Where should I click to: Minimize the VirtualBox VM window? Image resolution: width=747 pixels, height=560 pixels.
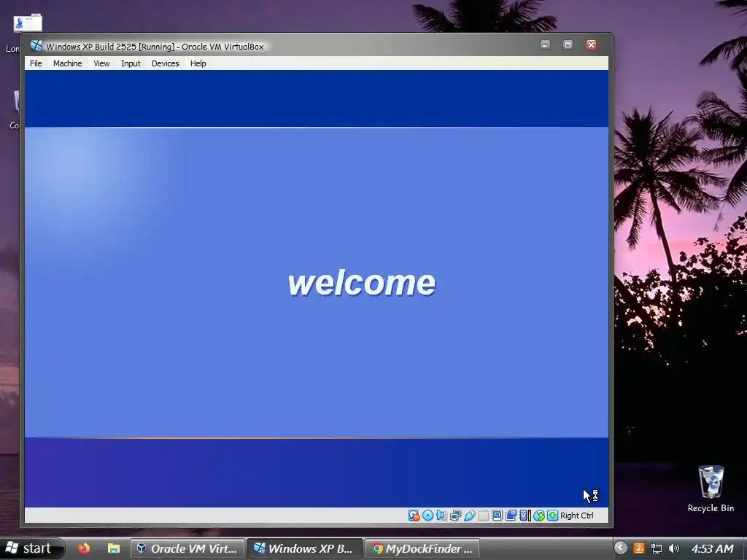point(545,44)
